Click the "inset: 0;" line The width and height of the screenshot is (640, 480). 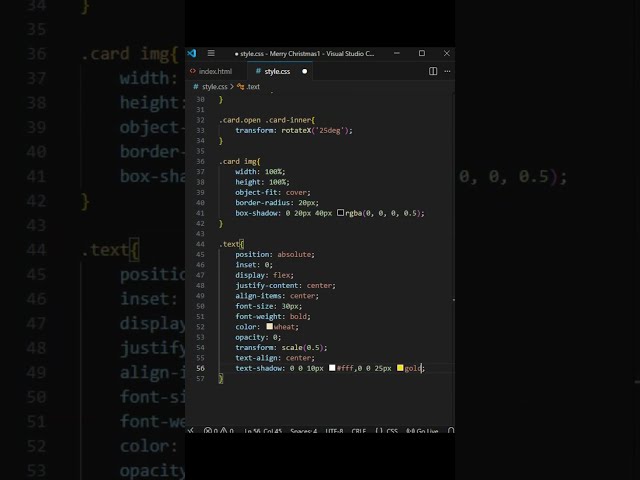254,264
